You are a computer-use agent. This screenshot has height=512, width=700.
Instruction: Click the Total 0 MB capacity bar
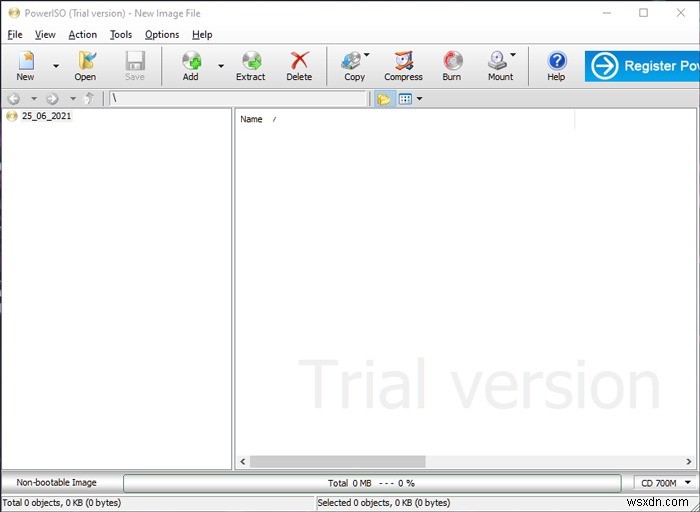[x=372, y=483]
